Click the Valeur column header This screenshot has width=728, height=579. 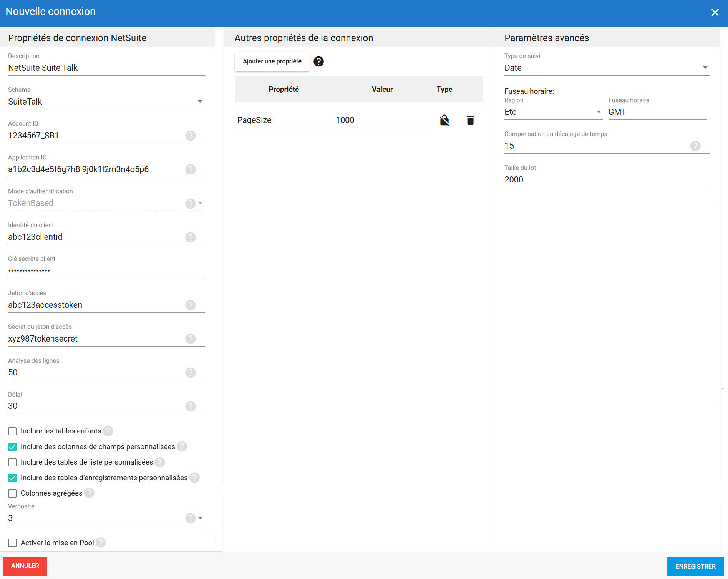tap(382, 90)
